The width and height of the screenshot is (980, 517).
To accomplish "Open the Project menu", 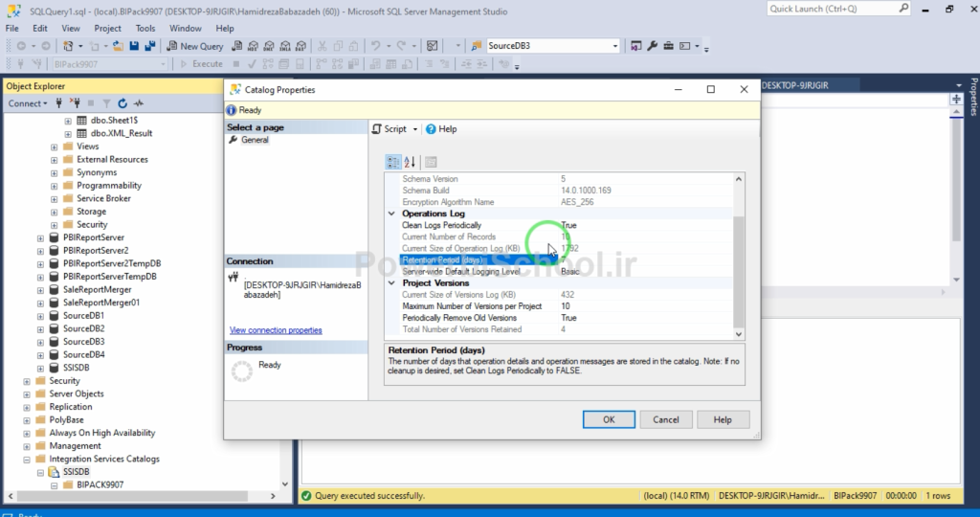I will pos(107,29).
